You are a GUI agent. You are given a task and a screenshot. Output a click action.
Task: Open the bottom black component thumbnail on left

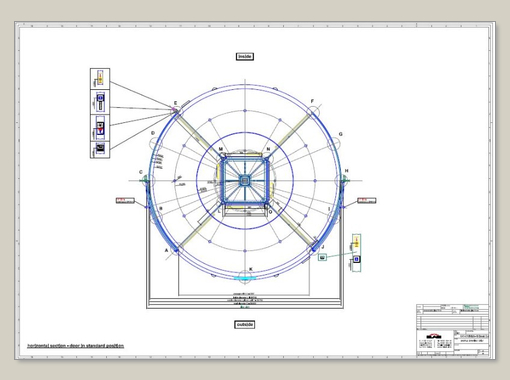click(100, 149)
